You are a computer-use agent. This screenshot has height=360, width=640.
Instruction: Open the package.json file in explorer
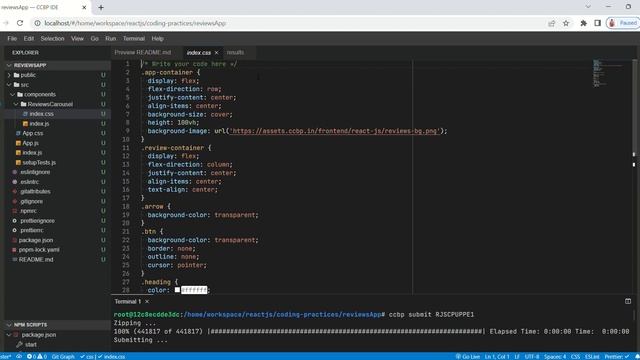pos(36,240)
